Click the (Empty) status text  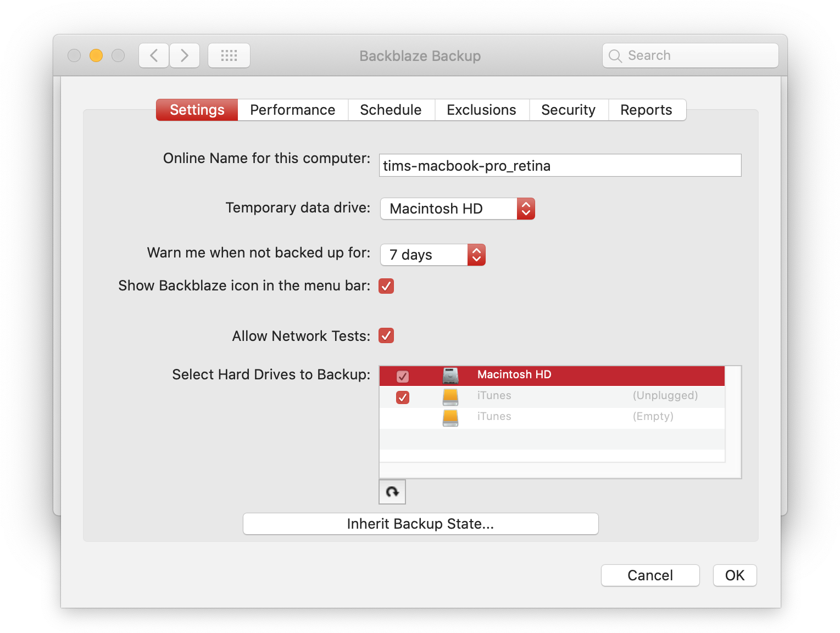tap(653, 416)
